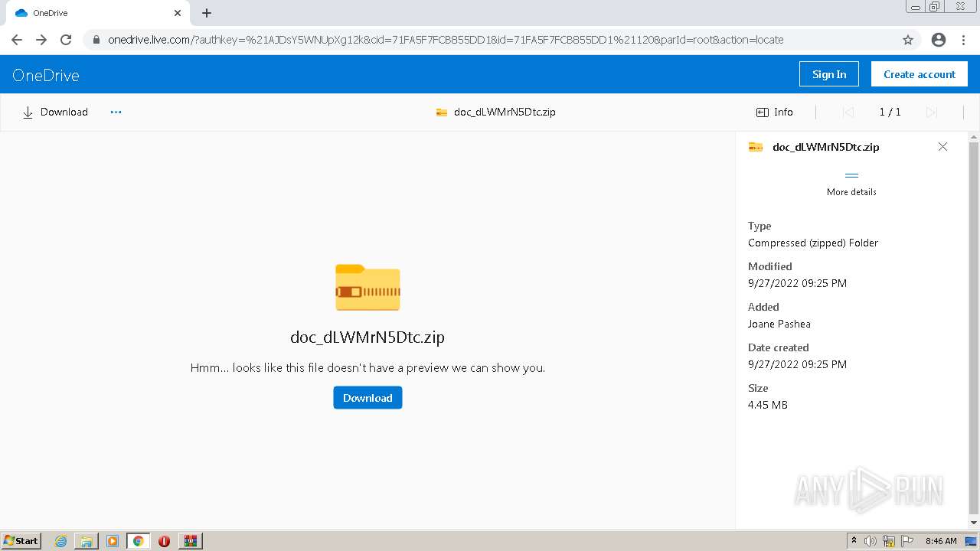Expand More details in the info pane

coord(851,184)
